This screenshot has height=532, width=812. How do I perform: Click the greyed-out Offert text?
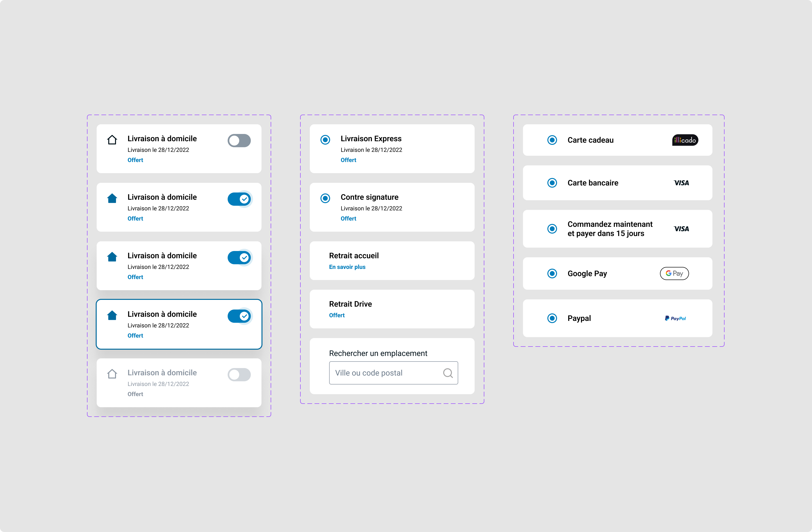tap(135, 394)
